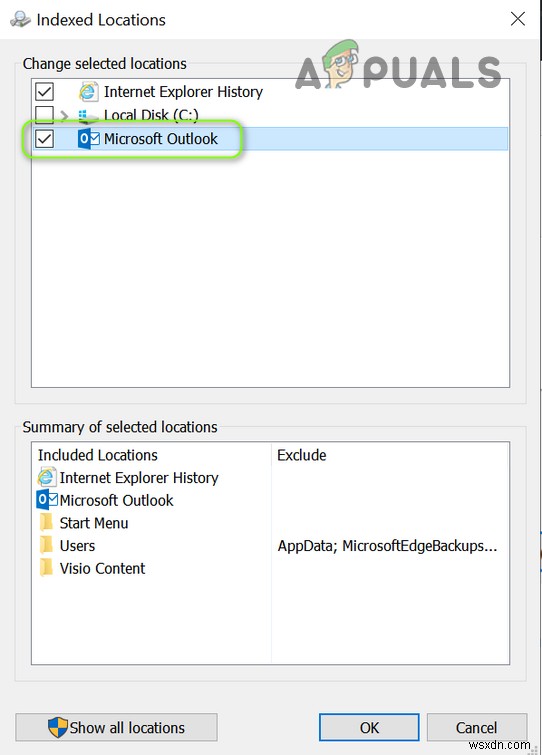Expand the Local Disk (C:) tree node
This screenshot has width=542, height=755.
[x=64, y=116]
